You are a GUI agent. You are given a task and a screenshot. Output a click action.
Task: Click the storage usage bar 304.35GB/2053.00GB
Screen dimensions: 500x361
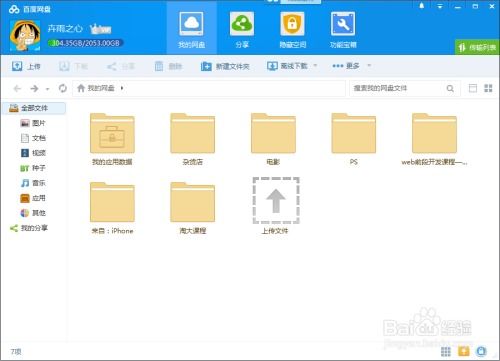(86, 43)
